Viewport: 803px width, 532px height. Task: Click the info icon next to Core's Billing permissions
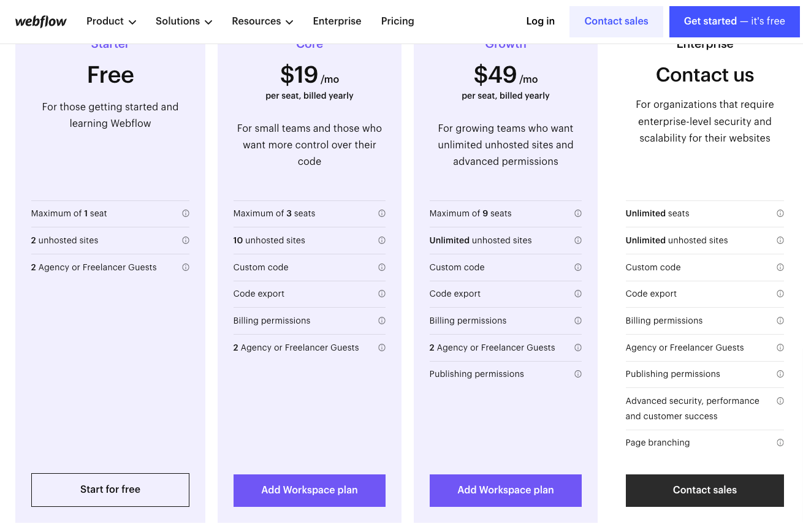coord(382,321)
